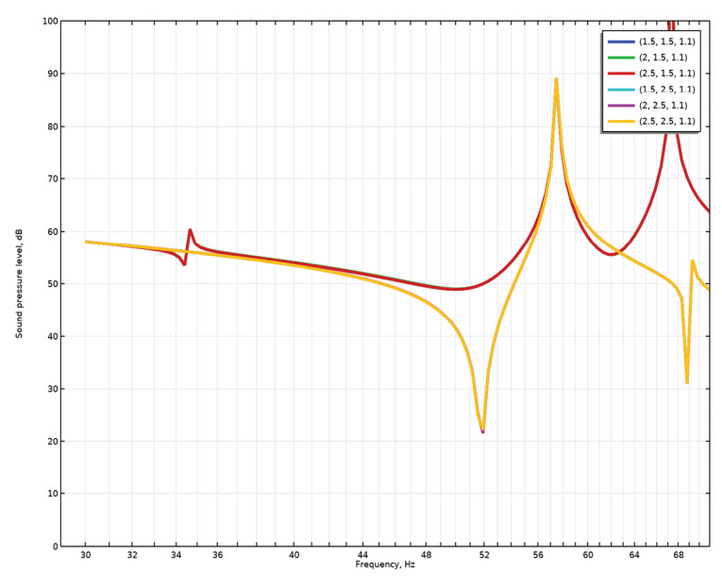Click the 52 tick label on x-axis
The width and height of the screenshot is (722, 588).
click(x=484, y=555)
